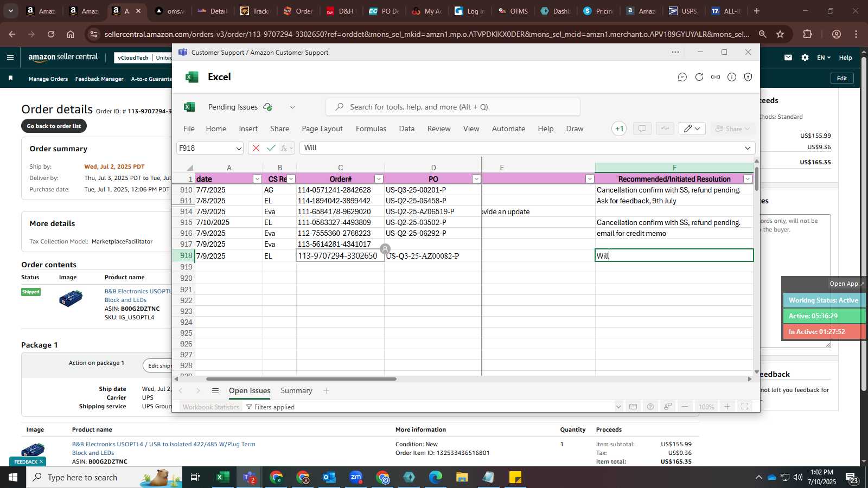Zoom in with the status bar plus
This screenshot has width=868, height=488.
tap(727, 407)
